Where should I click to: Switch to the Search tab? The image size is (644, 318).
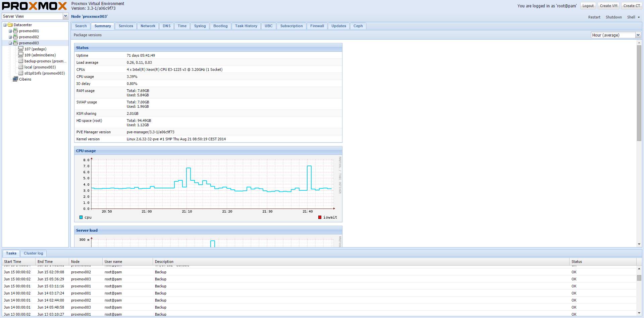[81, 26]
